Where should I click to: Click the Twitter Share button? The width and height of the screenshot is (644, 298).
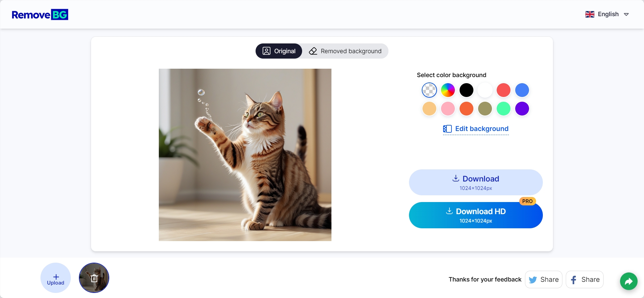[544, 279]
